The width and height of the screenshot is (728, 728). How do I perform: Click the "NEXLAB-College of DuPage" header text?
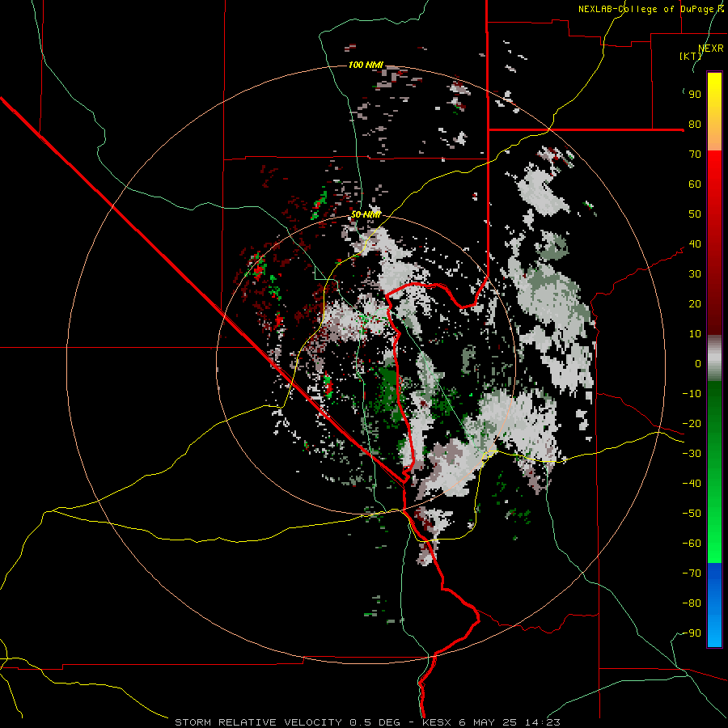point(645,9)
